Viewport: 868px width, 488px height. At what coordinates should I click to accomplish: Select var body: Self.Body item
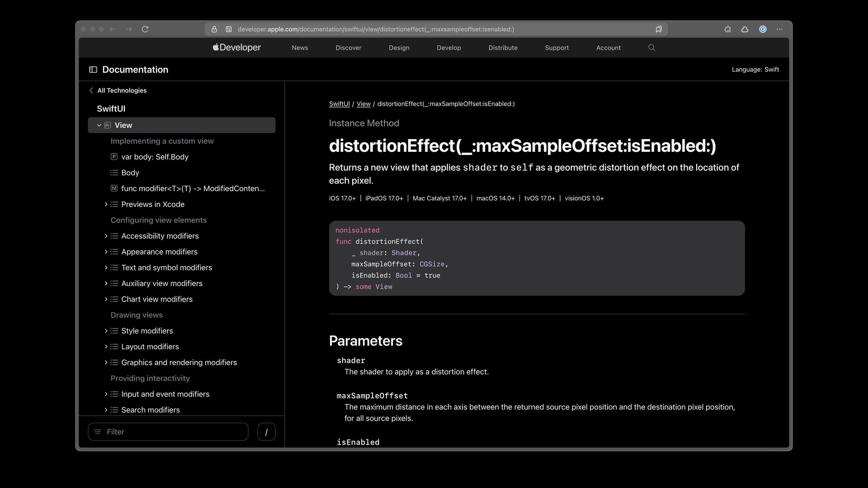point(155,157)
